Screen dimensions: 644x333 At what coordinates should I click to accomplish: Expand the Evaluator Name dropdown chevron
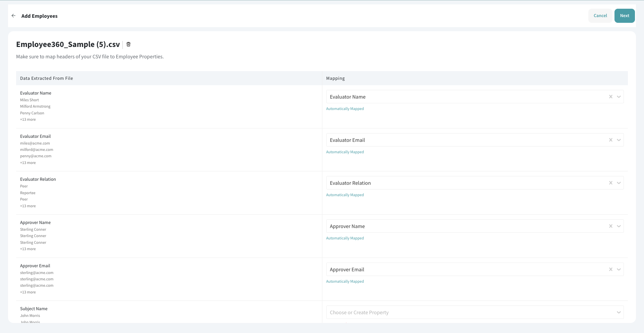pyautogui.click(x=619, y=97)
